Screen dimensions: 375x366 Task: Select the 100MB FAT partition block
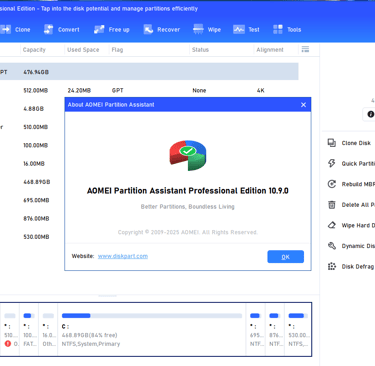(29, 329)
